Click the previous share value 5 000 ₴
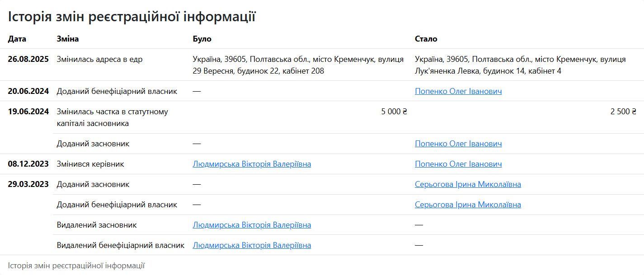 point(394,112)
